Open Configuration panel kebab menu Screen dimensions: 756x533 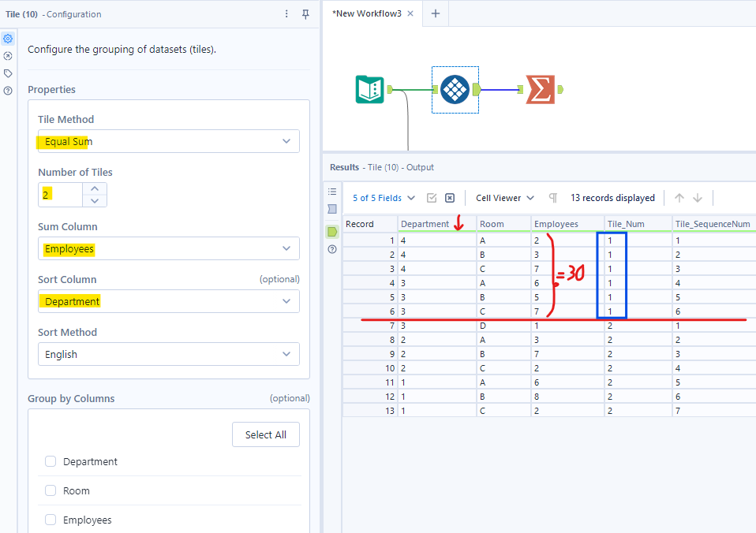click(286, 14)
